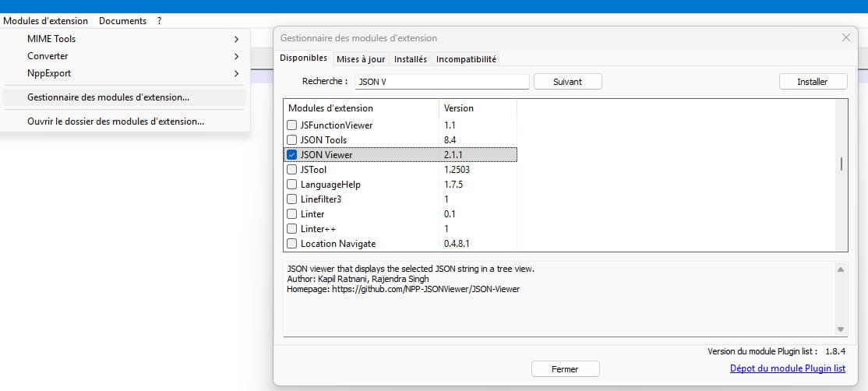The image size is (868, 391).
Task: Sort by Modules d'extension column header
Action: click(x=361, y=108)
